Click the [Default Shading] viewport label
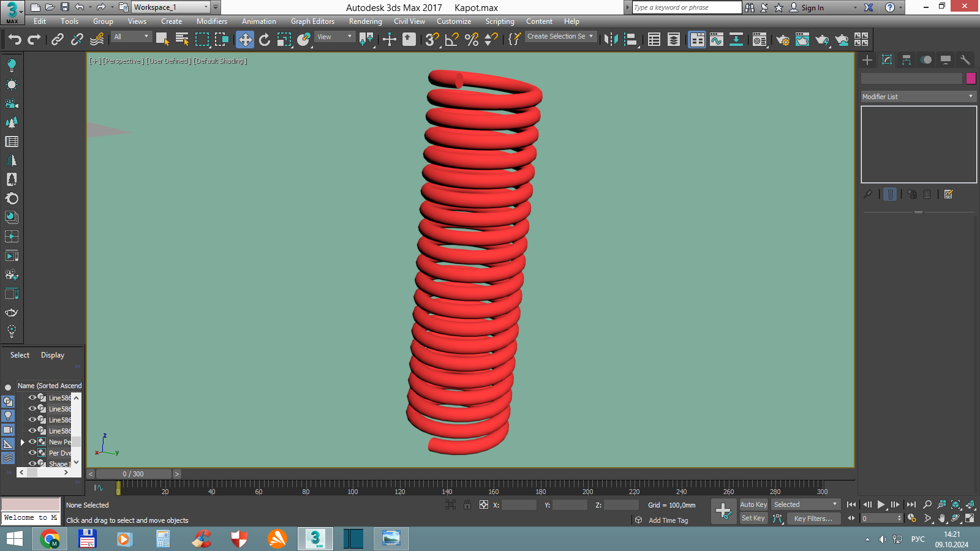Image resolution: width=980 pixels, height=551 pixels. [221, 61]
